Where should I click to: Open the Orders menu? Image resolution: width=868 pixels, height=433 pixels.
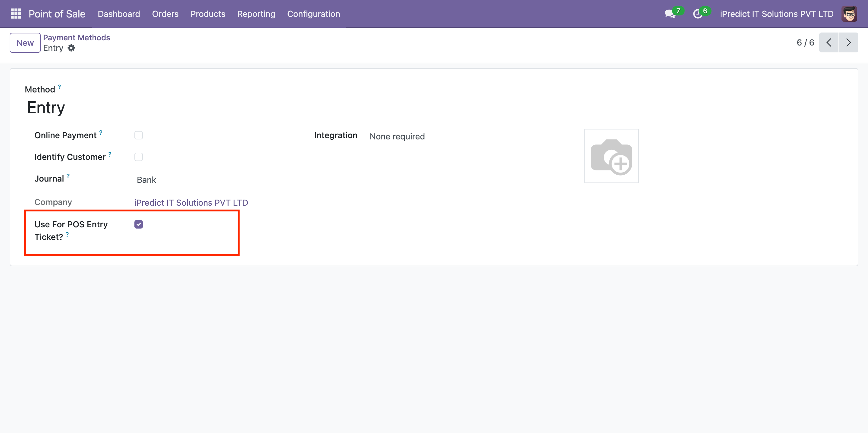(165, 14)
